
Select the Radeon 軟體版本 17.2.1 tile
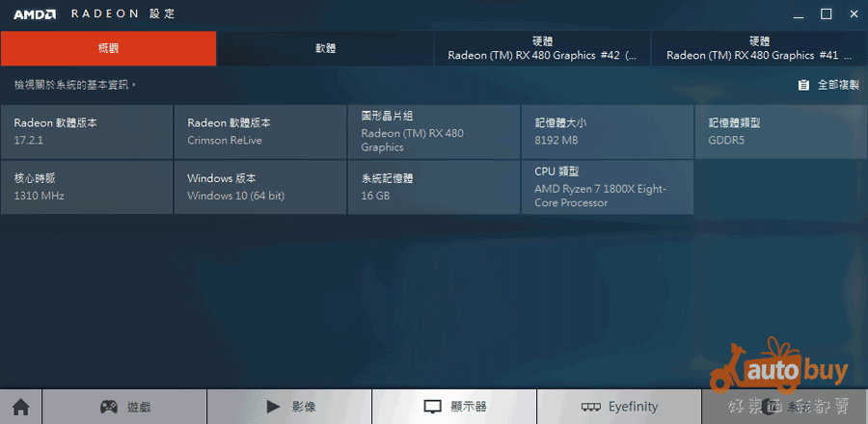tap(87, 132)
